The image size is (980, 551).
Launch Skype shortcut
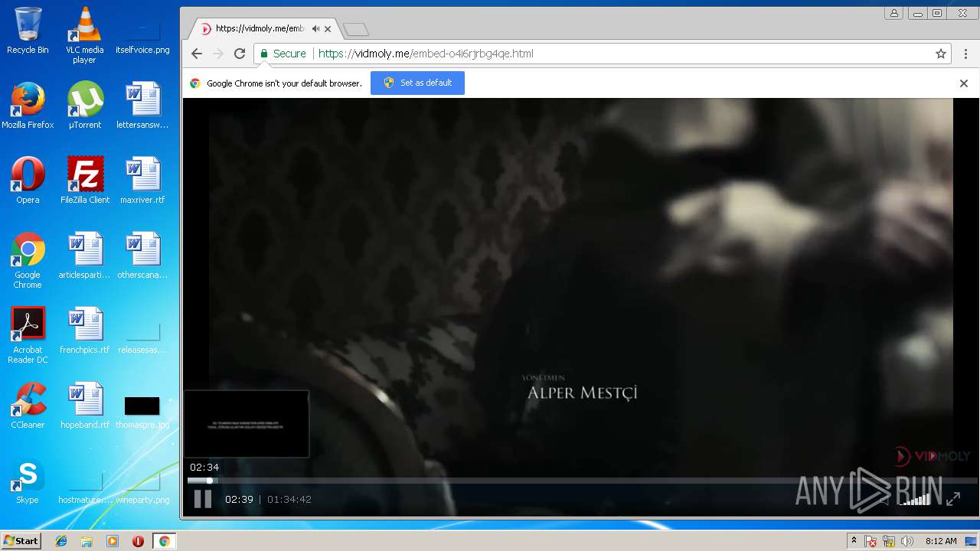click(28, 481)
